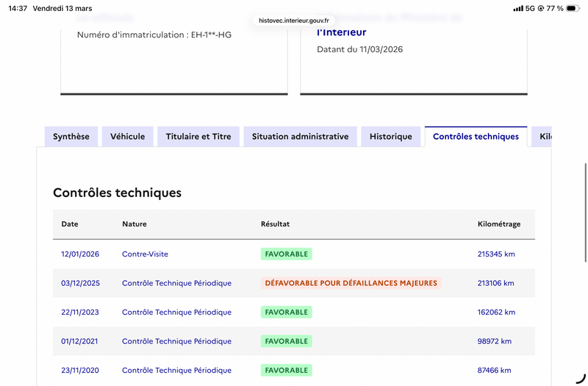The width and height of the screenshot is (588, 386).
Task: Click the Résultat column header
Action: click(x=275, y=224)
